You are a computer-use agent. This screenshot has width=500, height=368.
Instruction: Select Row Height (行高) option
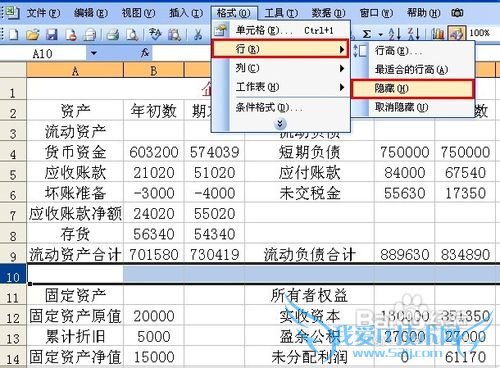413,51
